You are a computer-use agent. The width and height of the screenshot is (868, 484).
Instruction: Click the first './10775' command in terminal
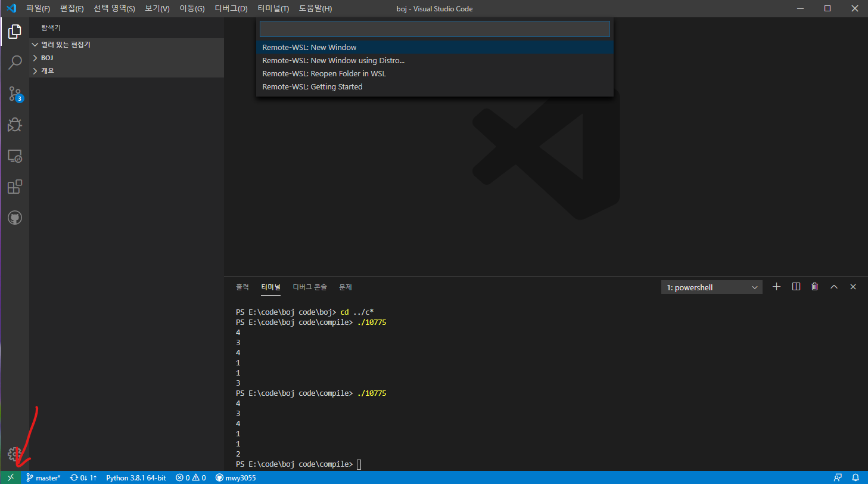[x=372, y=322]
